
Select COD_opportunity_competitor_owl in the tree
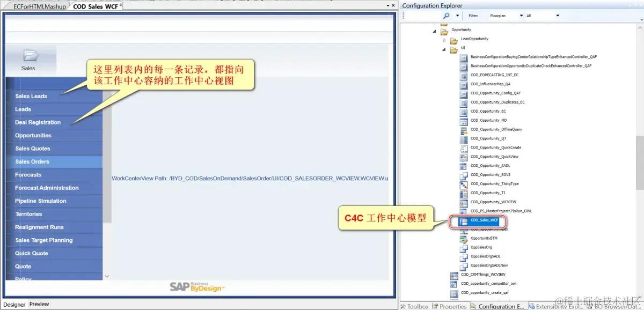pyautogui.click(x=488, y=284)
